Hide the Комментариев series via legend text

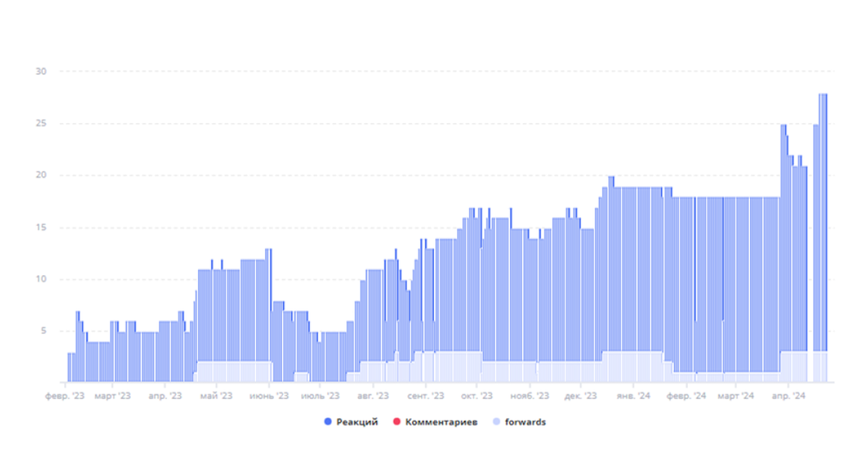coord(441,422)
